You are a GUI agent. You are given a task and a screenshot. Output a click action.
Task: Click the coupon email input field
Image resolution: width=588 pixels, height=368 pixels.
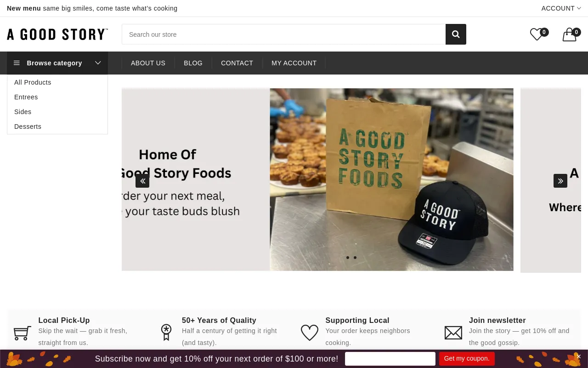390,359
